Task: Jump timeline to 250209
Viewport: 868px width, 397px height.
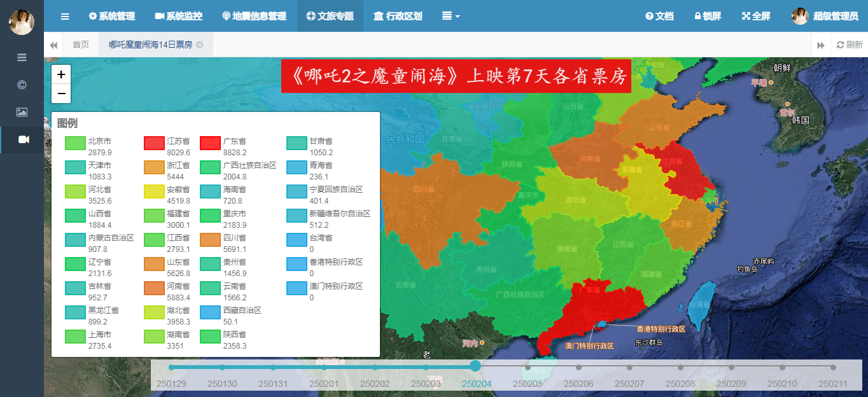Action: coord(731,367)
